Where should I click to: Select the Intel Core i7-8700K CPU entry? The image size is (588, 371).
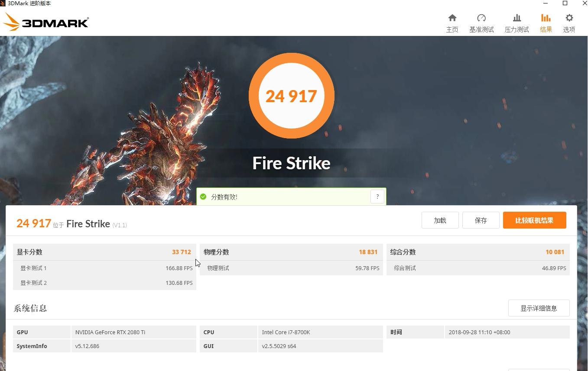(286, 332)
